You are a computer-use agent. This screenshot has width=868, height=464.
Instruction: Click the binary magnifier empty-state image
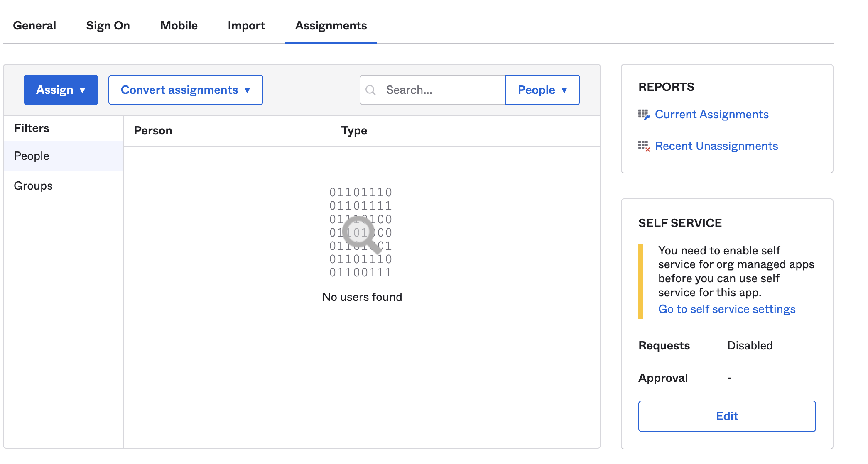[360, 232]
